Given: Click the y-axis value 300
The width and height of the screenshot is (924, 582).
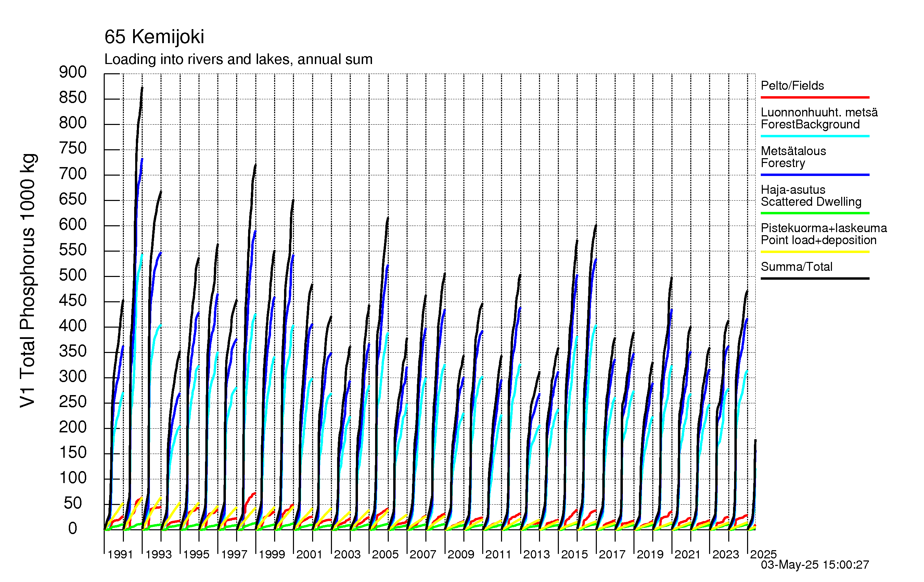Looking at the screenshot, I should (x=73, y=377).
